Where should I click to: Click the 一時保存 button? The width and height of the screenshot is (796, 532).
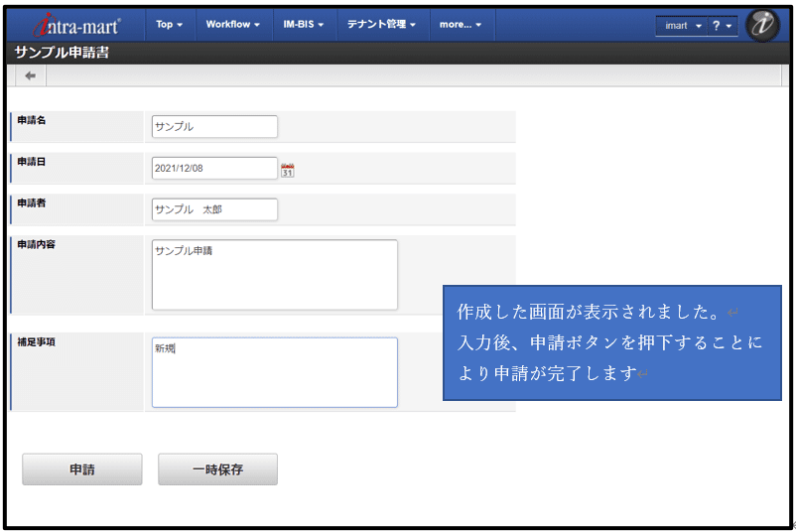pyautogui.click(x=217, y=469)
